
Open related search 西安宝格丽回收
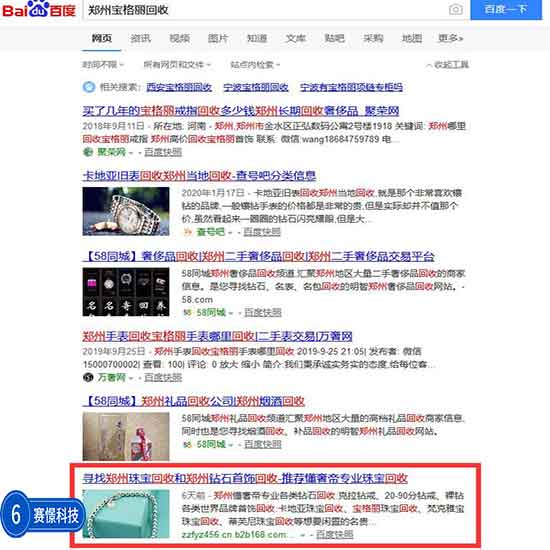pos(179,87)
